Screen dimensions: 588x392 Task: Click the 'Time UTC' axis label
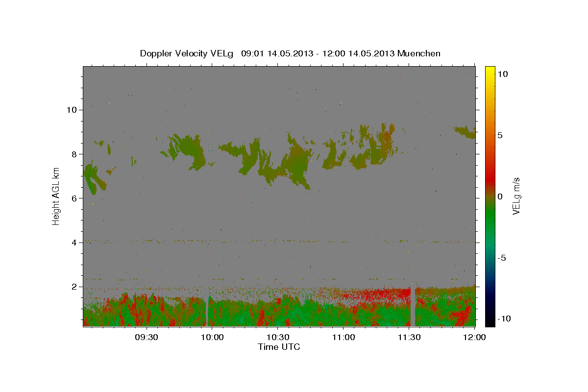click(279, 347)
